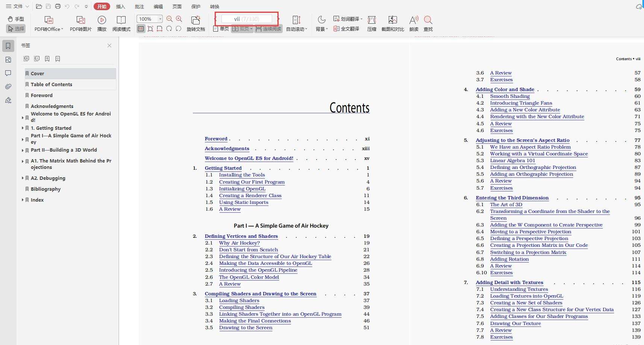
Task: Click rotate document (旋转文档)
Action: (195, 23)
